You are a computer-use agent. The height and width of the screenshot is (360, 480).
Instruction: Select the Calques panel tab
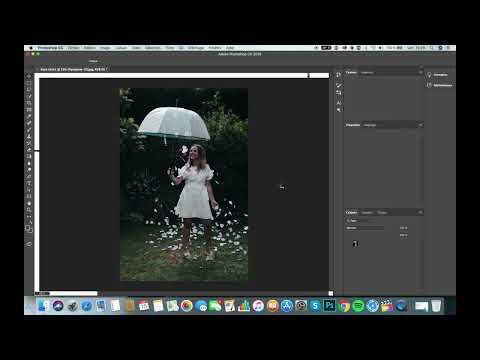click(351, 212)
